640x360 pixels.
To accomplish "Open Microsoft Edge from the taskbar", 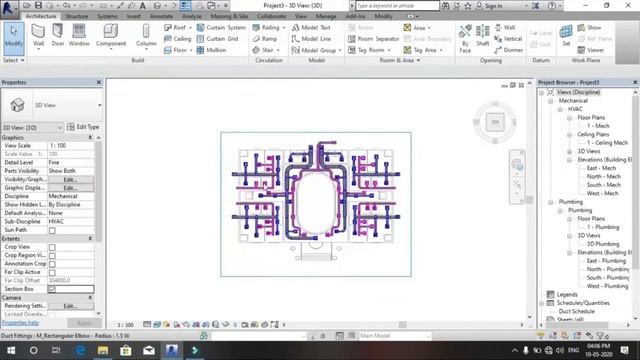I will point(80,350).
